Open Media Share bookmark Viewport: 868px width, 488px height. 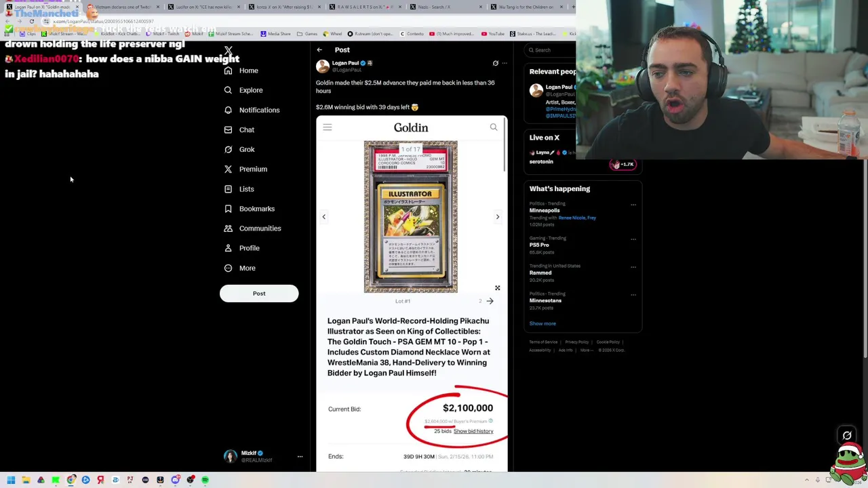point(275,34)
